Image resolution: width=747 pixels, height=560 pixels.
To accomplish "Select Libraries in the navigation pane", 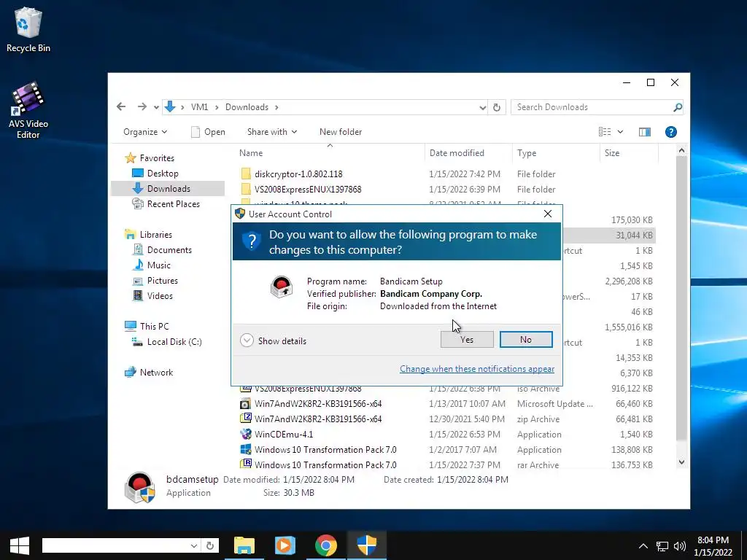I will point(148,235).
